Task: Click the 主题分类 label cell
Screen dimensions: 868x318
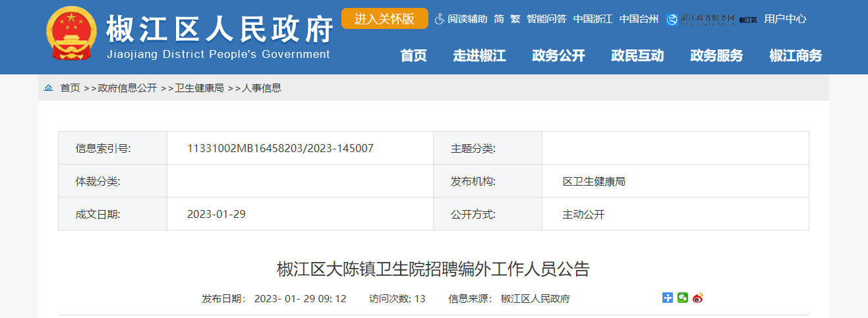Action: [x=488, y=148]
